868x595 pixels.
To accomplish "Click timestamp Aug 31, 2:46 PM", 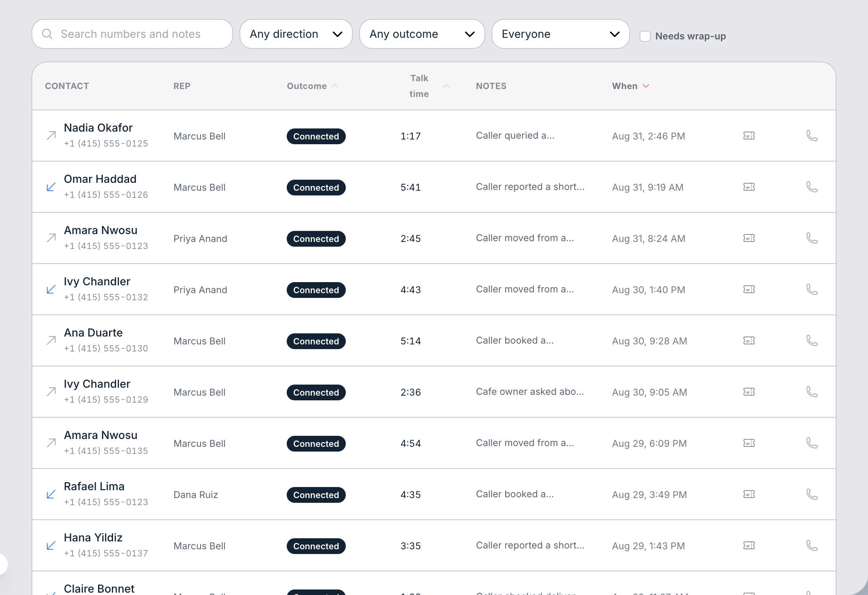I will pos(648,136).
